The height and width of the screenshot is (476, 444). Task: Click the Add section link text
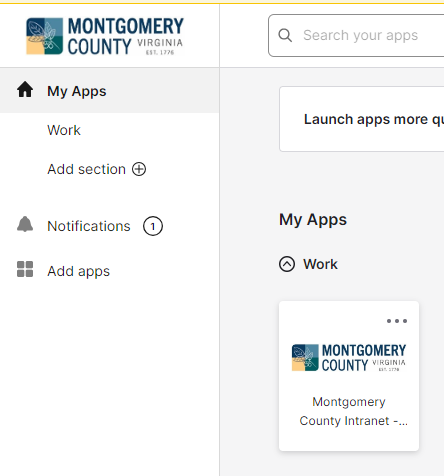pos(86,169)
